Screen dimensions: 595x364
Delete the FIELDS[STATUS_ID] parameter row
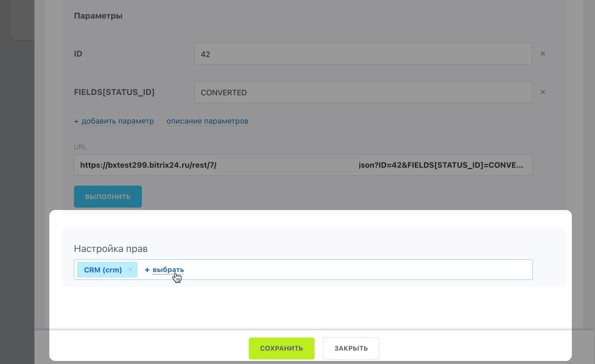(x=543, y=92)
